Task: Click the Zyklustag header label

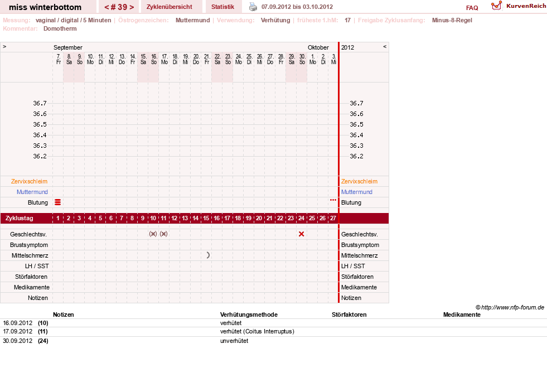Action: click(x=19, y=219)
